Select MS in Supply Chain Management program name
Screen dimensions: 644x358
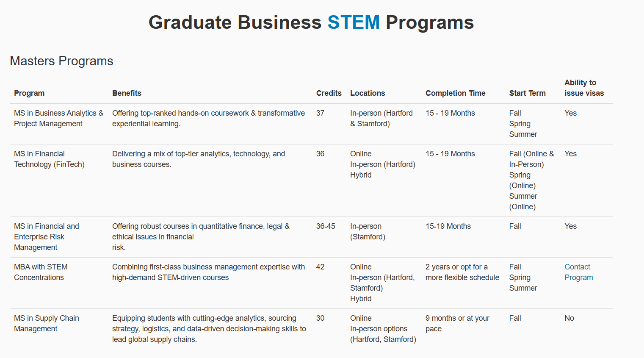coord(46,323)
